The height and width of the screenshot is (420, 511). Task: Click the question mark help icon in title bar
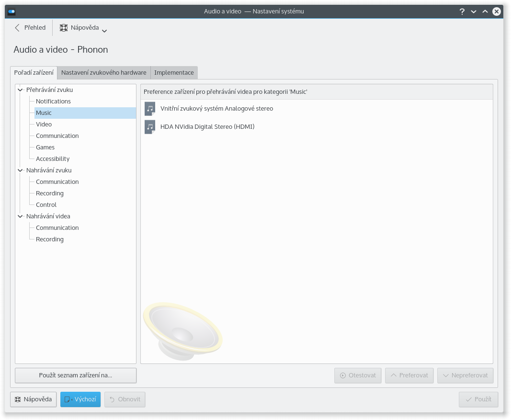pos(462,11)
